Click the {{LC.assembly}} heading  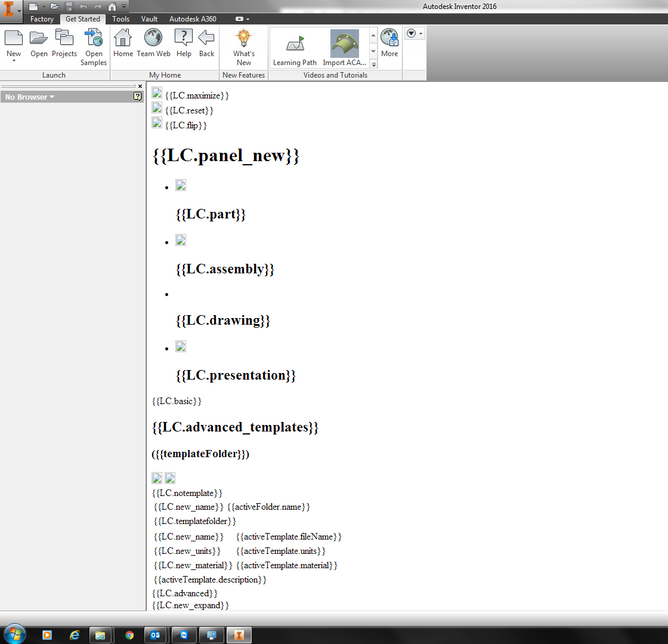(x=225, y=269)
